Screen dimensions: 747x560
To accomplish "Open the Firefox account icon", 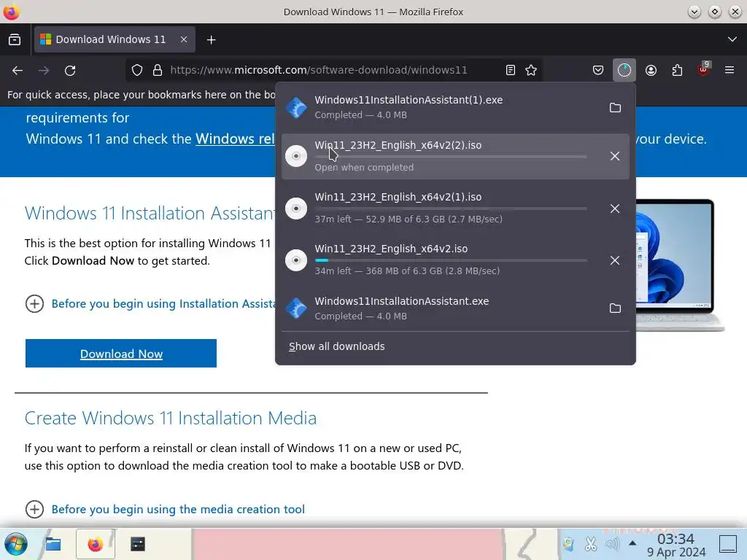I will tap(651, 71).
